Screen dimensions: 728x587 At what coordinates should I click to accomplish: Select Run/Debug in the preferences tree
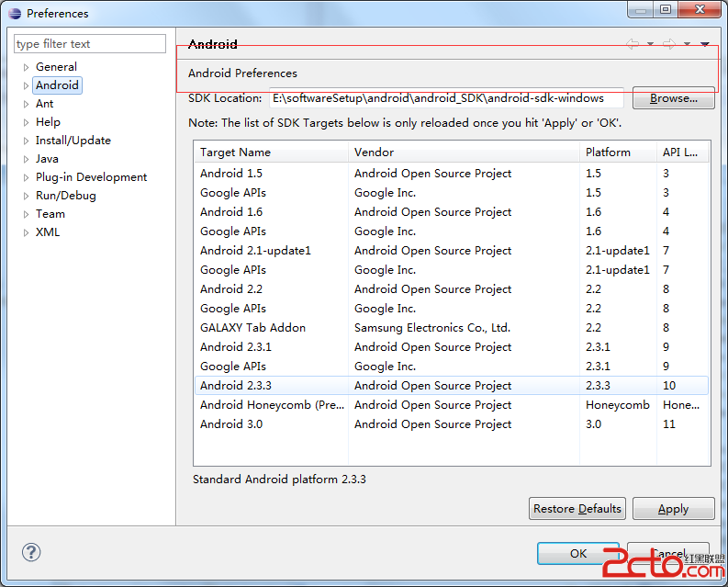tap(65, 196)
